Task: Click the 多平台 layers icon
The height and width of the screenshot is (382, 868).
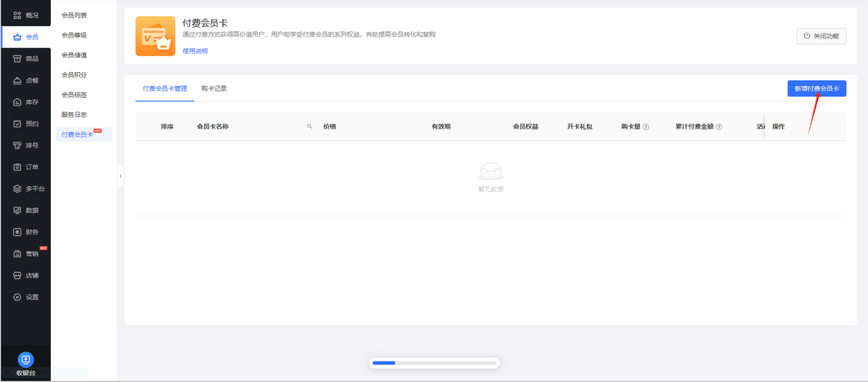Action: [17, 189]
